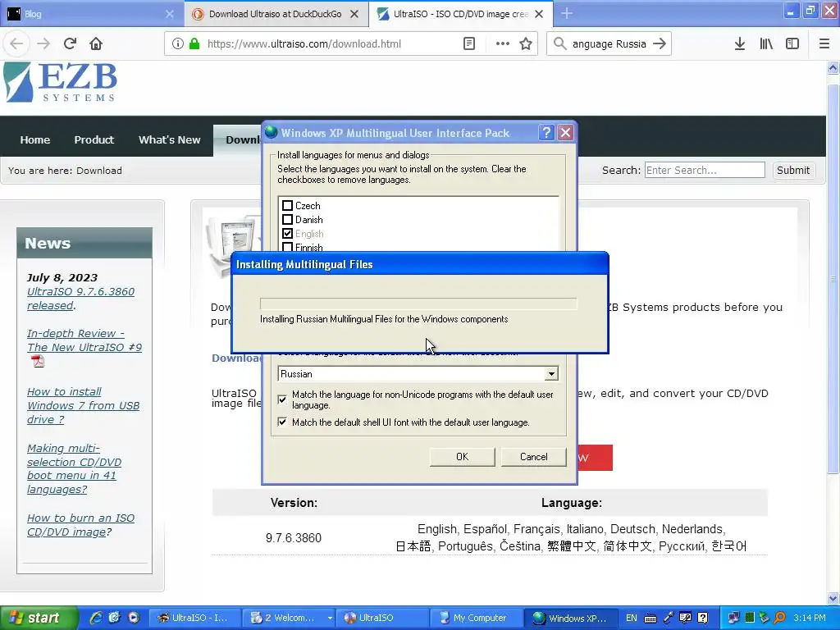The height and width of the screenshot is (630, 840).
Task: Toggle the English language checkbox
Action: (x=287, y=234)
